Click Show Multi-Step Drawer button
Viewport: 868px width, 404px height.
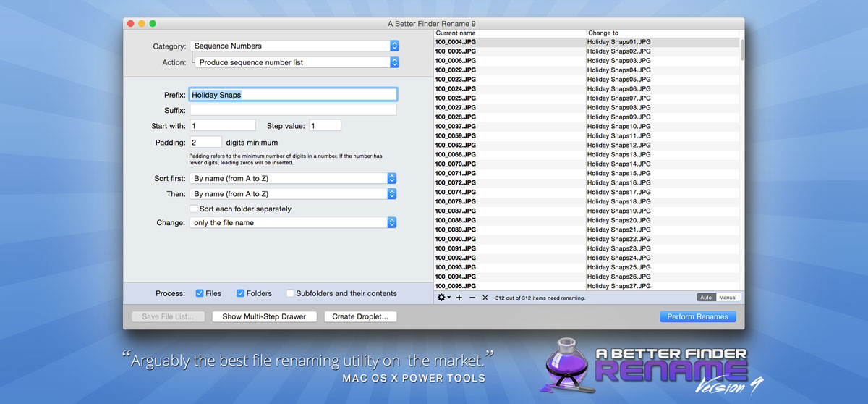click(264, 316)
